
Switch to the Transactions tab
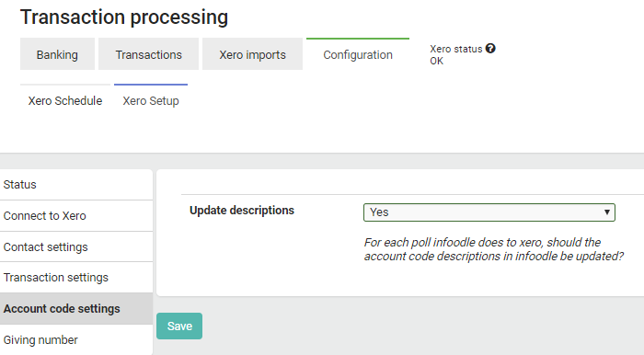[148, 54]
